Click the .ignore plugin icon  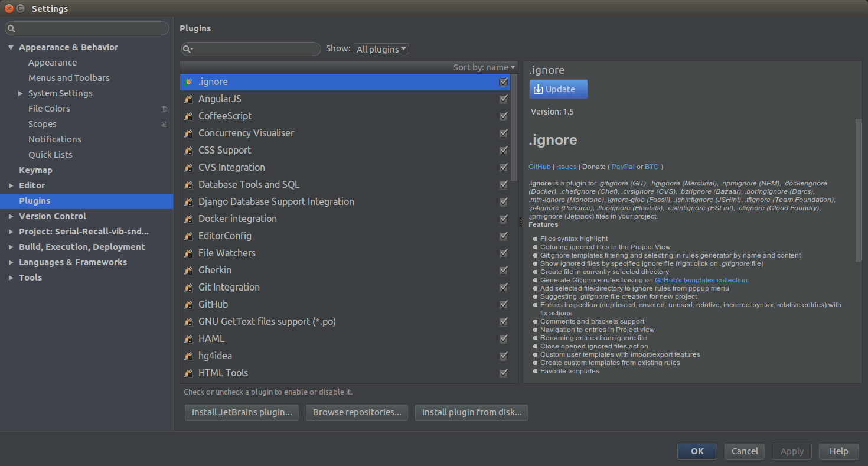tap(188, 82)
